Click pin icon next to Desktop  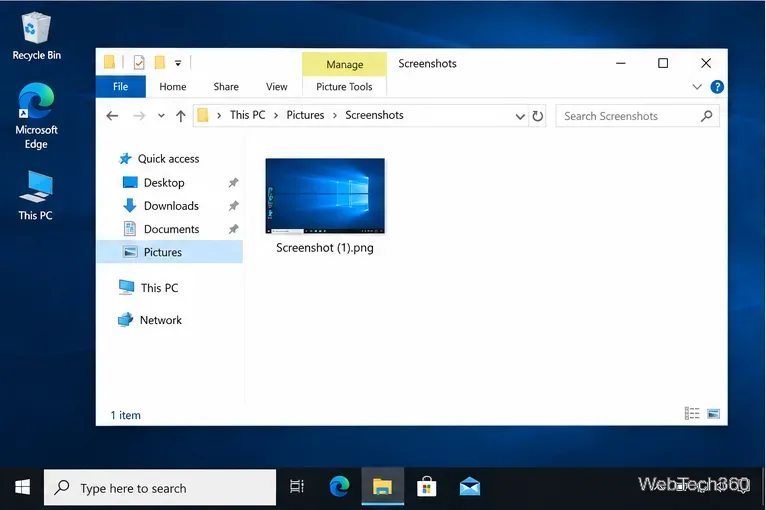coord(234,183)
